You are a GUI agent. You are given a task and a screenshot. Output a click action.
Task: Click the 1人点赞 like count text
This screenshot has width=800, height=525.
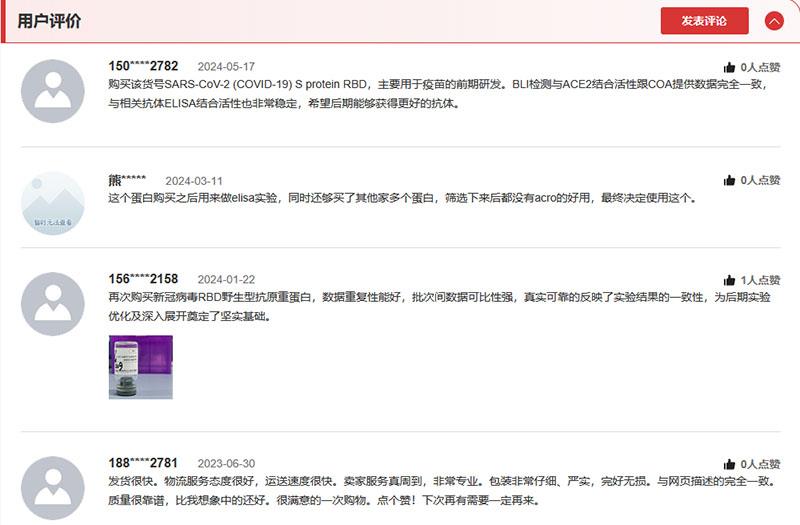[x=760, y=281]
